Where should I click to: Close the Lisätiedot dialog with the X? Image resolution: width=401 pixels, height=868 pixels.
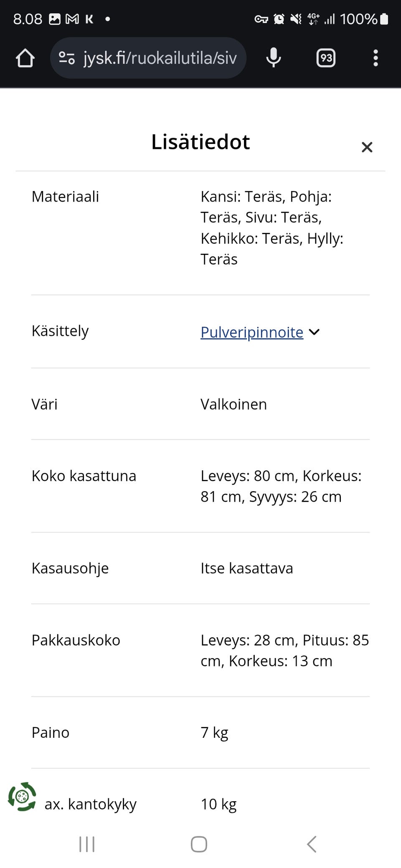tap(367, 147)
